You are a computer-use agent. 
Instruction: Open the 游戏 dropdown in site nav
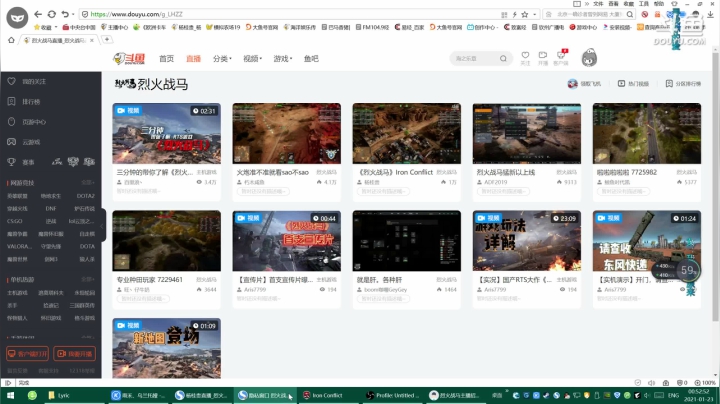pos(283,58)
